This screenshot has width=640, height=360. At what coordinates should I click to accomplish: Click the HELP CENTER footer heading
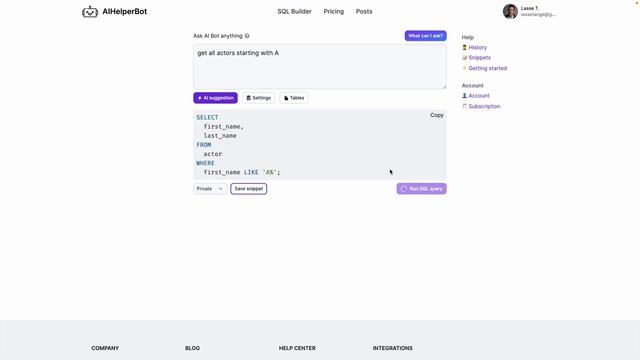(297, 348)
